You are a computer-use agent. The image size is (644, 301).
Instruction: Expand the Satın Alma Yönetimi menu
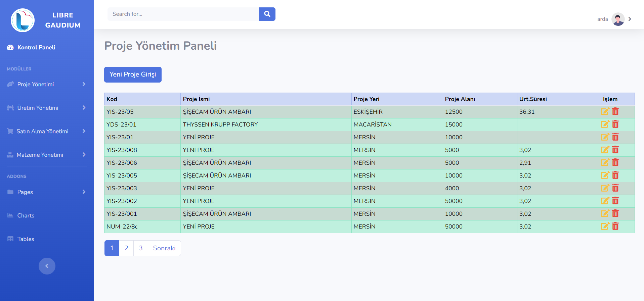pos(47,131)
